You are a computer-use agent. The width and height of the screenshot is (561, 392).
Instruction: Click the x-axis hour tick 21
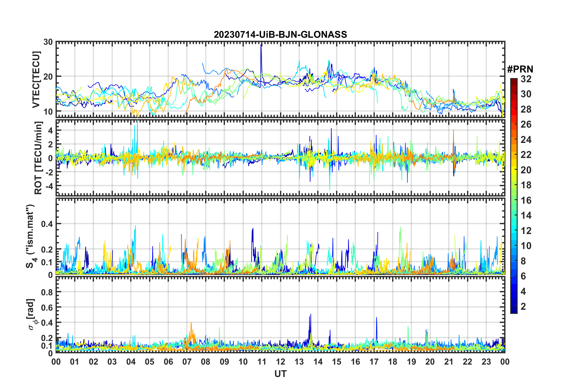(x=449, y=362)
